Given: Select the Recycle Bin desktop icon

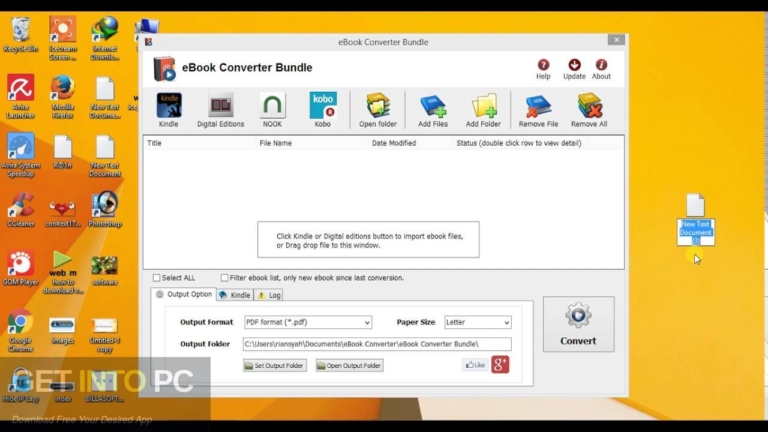Looking at the screenshot, I should [21, 34].
